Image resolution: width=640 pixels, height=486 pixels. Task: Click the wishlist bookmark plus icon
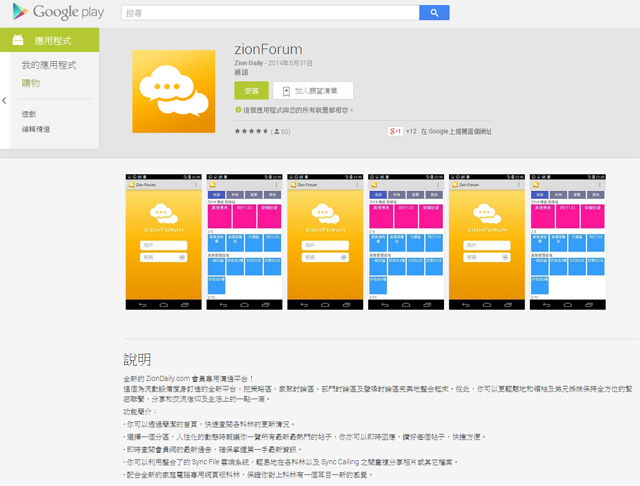point(286,91)
